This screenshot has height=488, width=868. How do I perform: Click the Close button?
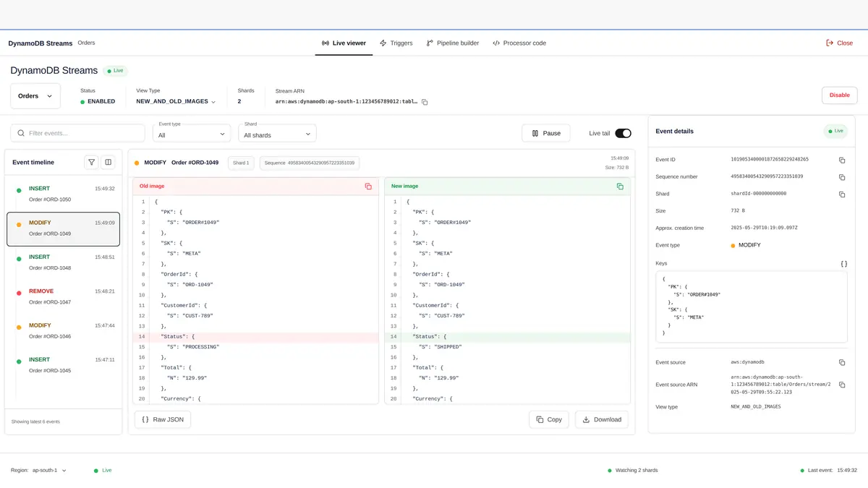pyautogui.click(x=839, y=43)
